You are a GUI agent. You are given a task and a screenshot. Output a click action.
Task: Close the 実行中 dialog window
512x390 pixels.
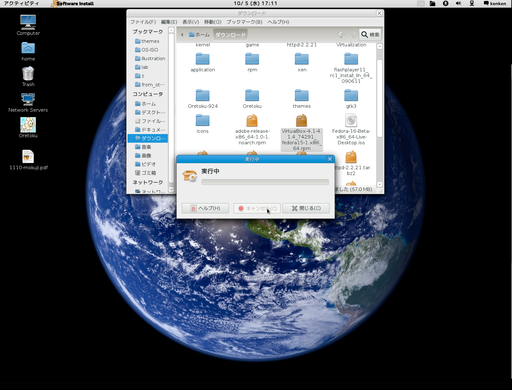point(330,159)
